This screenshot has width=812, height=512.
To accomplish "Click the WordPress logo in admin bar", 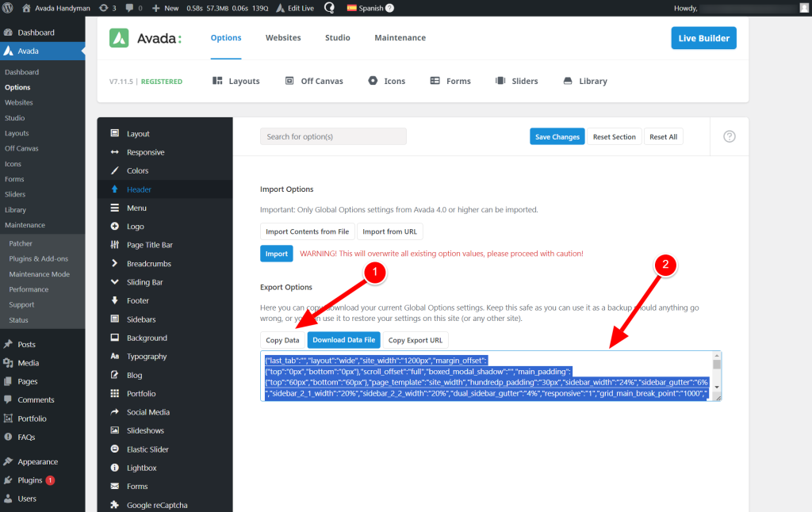I will [x=8, y=8].
